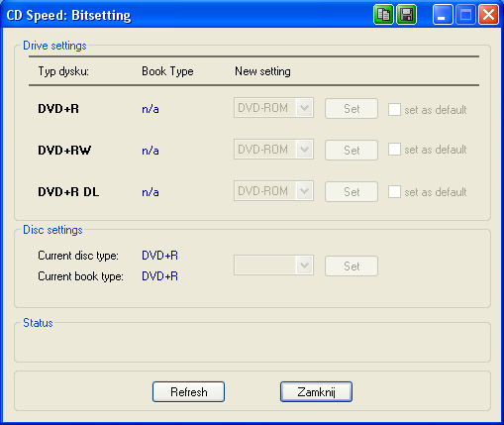This screenshot has height=425, width=504.
Task: Expand the Disc settings book type dropdown
Action: coord(273,265)
